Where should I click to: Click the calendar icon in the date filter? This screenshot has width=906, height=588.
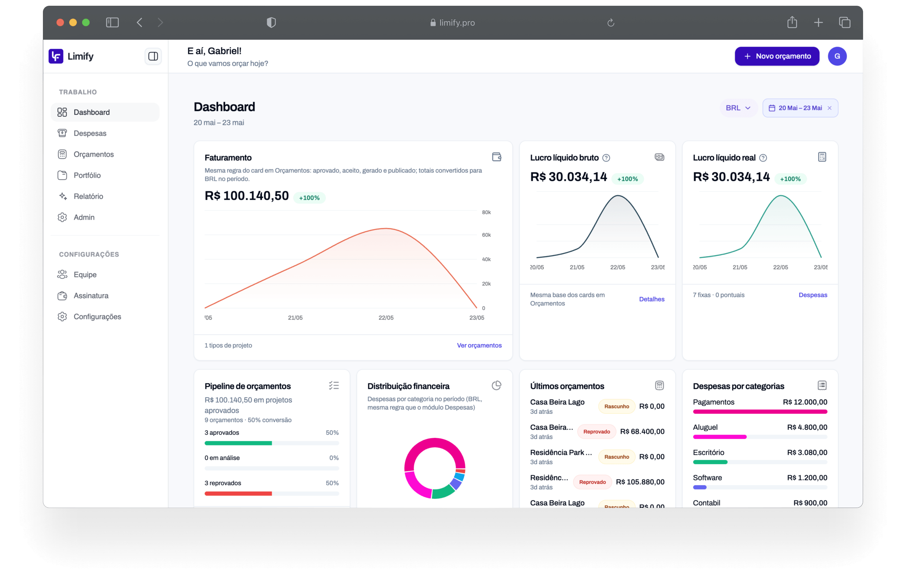tap(772, 108)
